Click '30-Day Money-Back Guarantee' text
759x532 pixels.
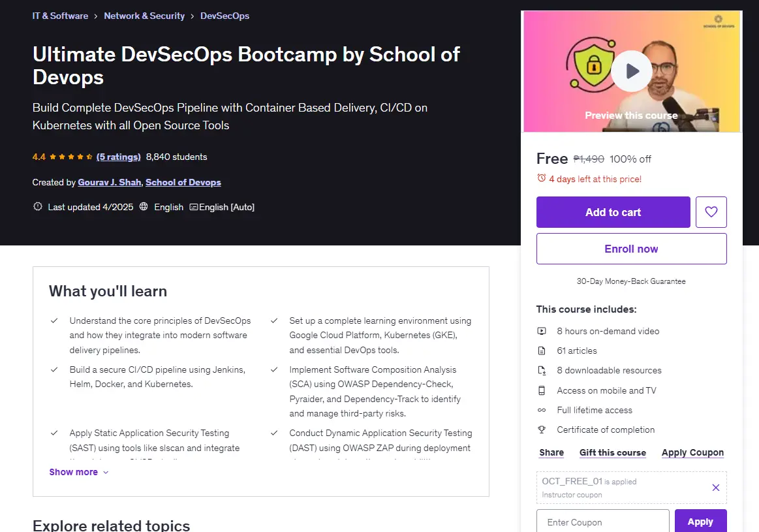pyautogui.click(x=631, y=281)
